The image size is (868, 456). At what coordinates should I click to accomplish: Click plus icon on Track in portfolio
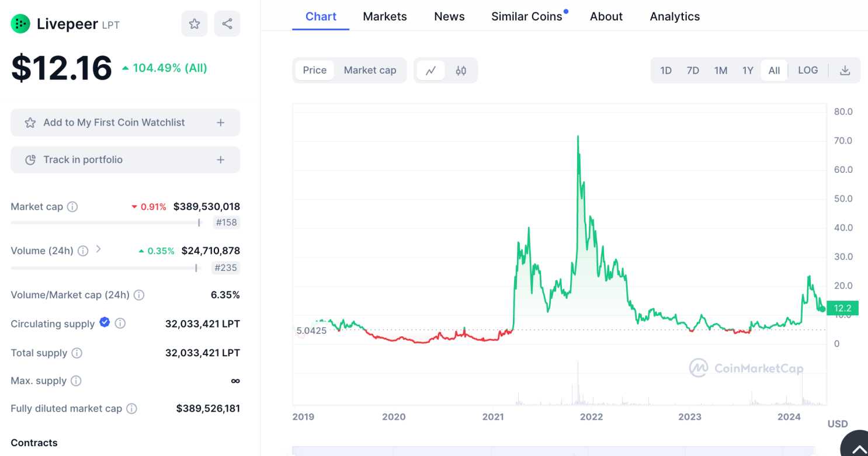[220, 160]
